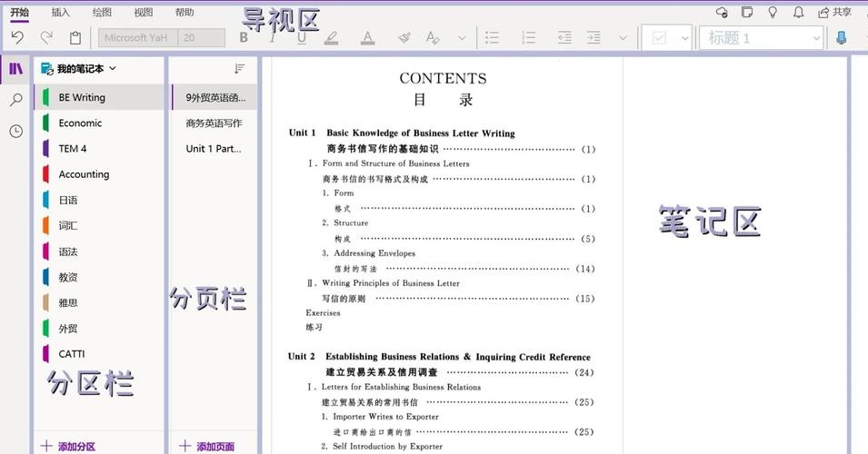This screenshot has height=454, width=868.
Task: Select the text highlighter color tool
Action: pos(331,37)
